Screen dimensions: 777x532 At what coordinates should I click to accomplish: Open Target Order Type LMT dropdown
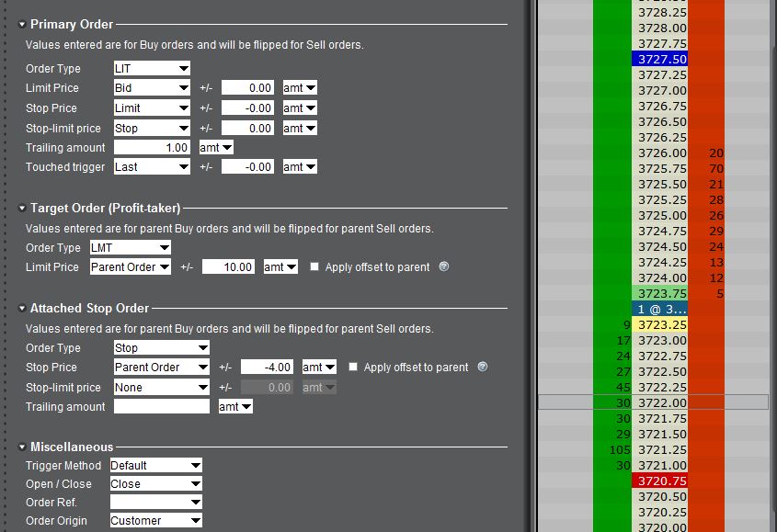click(x=131, y=247)
